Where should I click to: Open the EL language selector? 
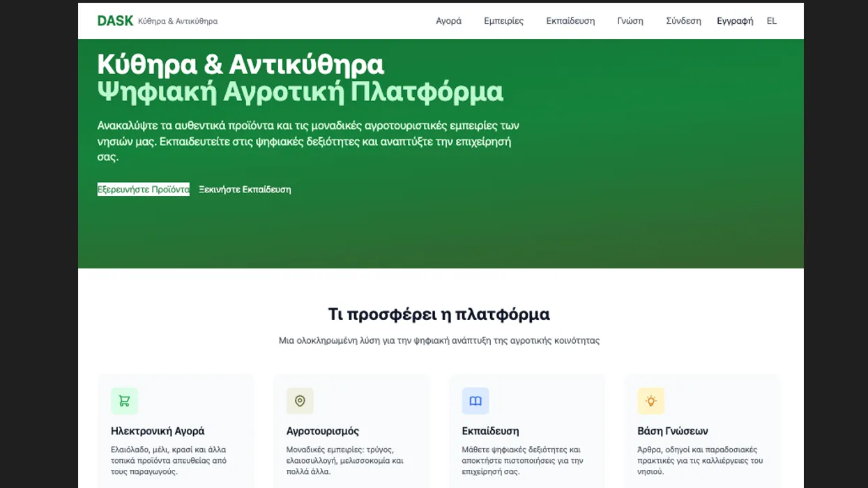click(771, 21)
